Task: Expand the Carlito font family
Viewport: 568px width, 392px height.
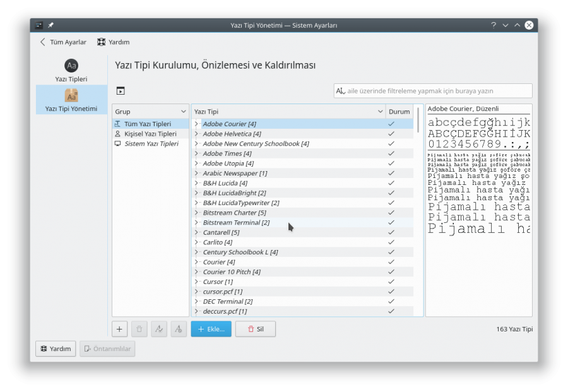Action: point(197,242)
